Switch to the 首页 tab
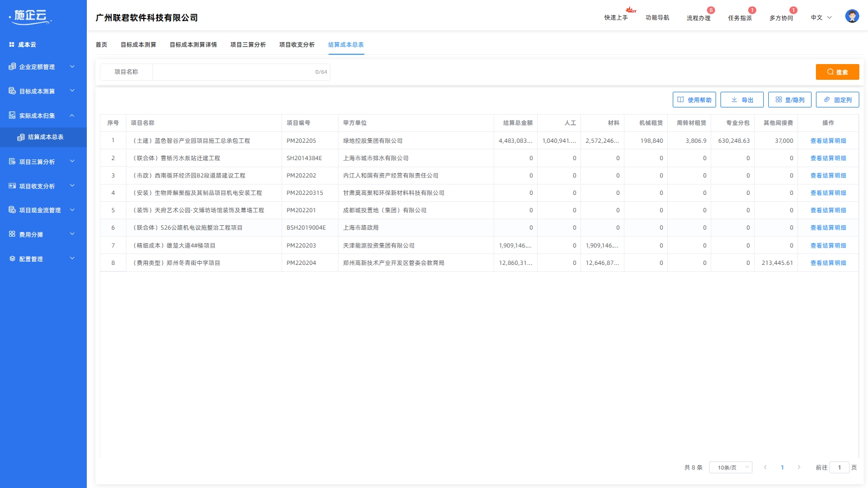 pos(101,45)
